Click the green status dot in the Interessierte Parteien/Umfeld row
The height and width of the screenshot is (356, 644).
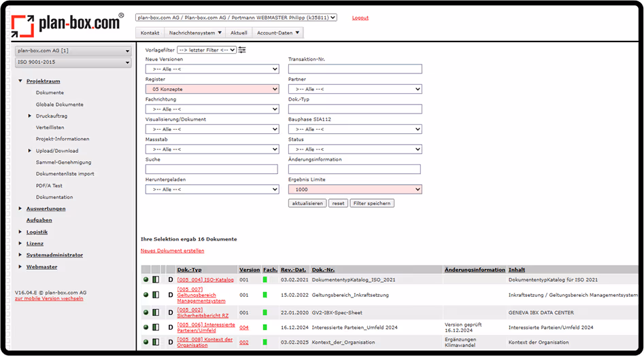click(146, 327)
